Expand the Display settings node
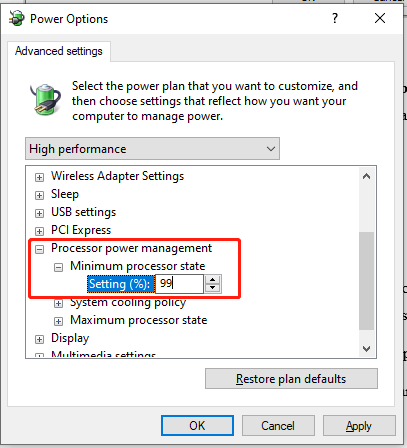The width and height of the screenshot is (407, 448). point(39,339)
